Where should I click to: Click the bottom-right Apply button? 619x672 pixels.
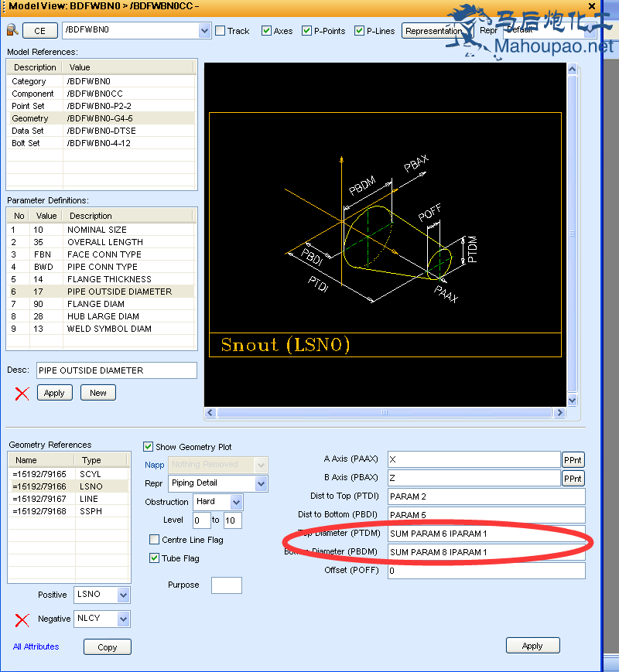(533, 646)
